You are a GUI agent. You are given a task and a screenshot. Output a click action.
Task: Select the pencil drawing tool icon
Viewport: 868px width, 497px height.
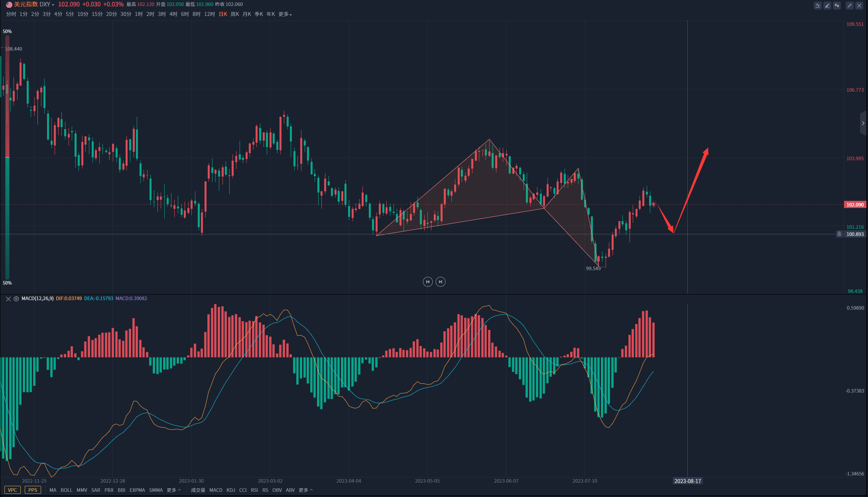827,6
